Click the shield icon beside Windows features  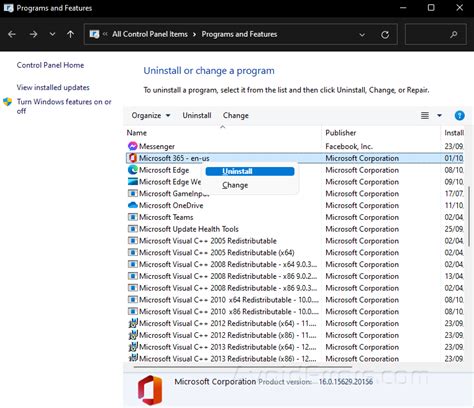click(7, 102)
